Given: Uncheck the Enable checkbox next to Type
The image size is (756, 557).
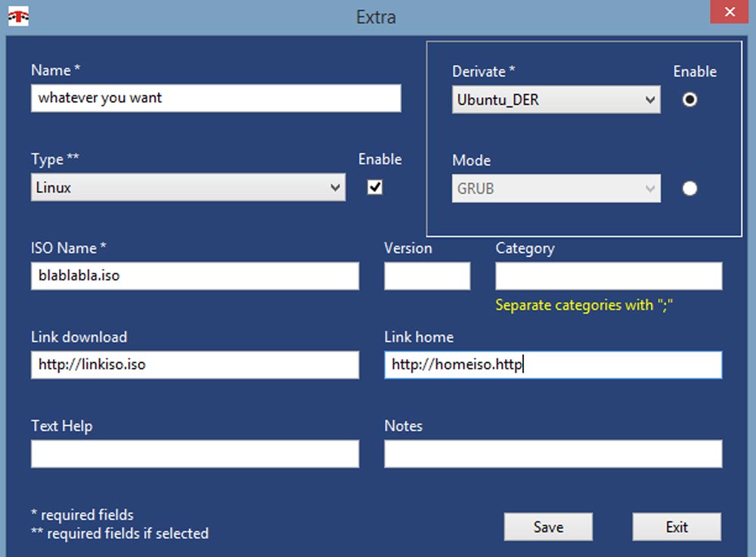Looking at the screenshot, I should (373, 187).
